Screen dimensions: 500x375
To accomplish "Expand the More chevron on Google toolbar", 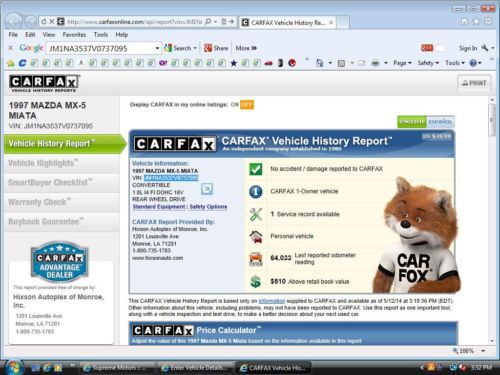I will tap(254, 48).
